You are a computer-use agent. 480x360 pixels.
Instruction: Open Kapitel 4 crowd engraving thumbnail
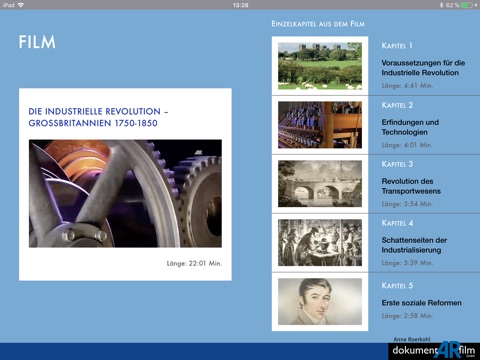pyautogui.click(x=320, y=242)
